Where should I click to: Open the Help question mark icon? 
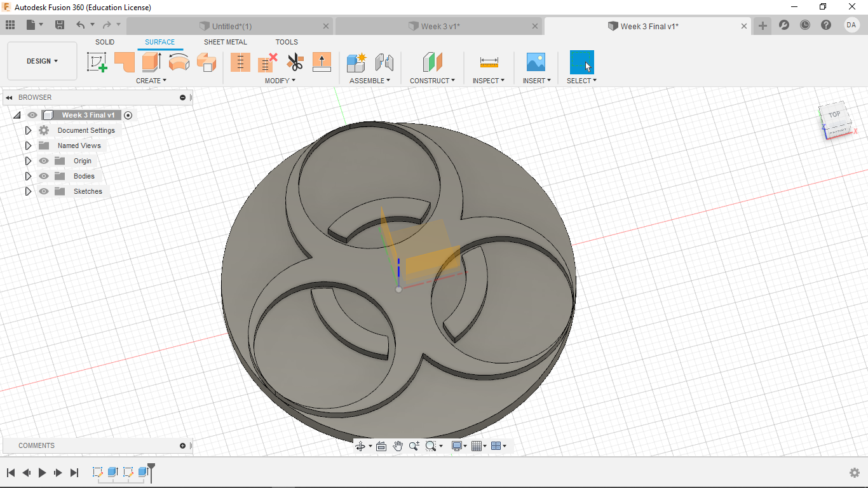826,25
